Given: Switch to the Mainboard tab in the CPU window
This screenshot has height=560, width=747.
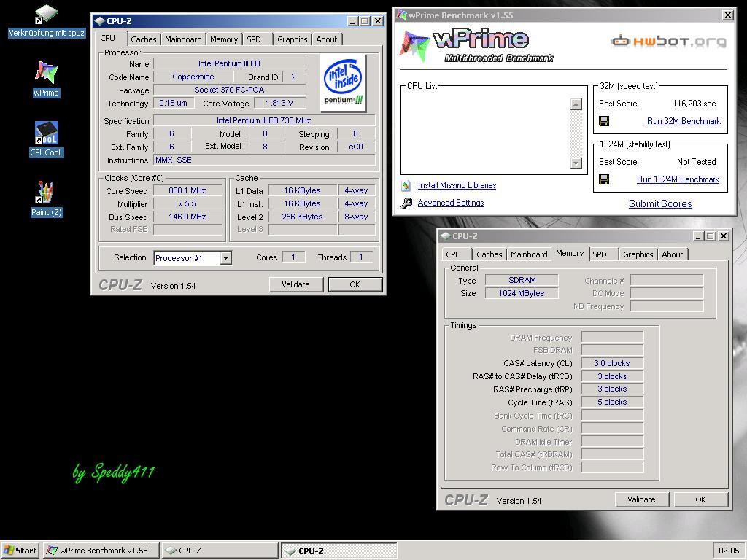Looking at the screenshot, I should [x=183, y=39].
